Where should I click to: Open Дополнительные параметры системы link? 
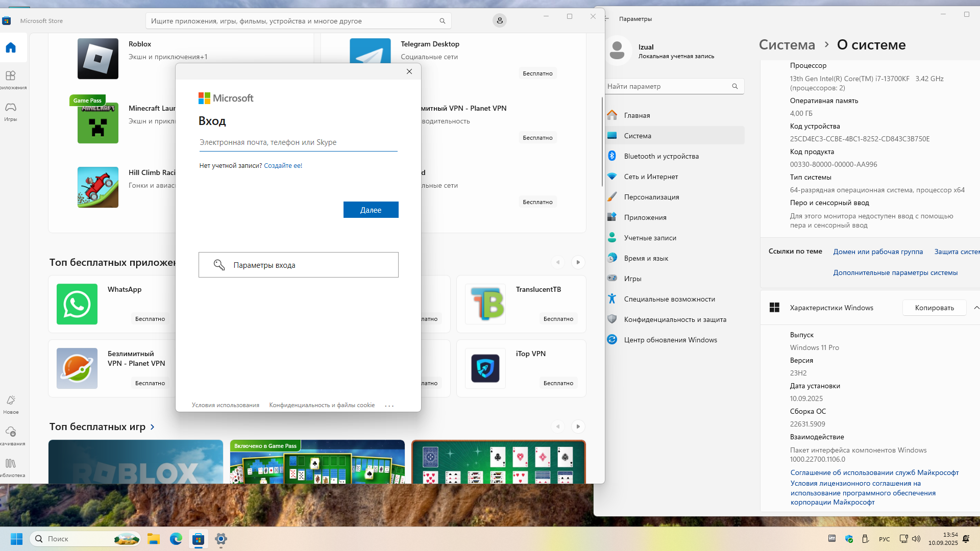point(895,272)
